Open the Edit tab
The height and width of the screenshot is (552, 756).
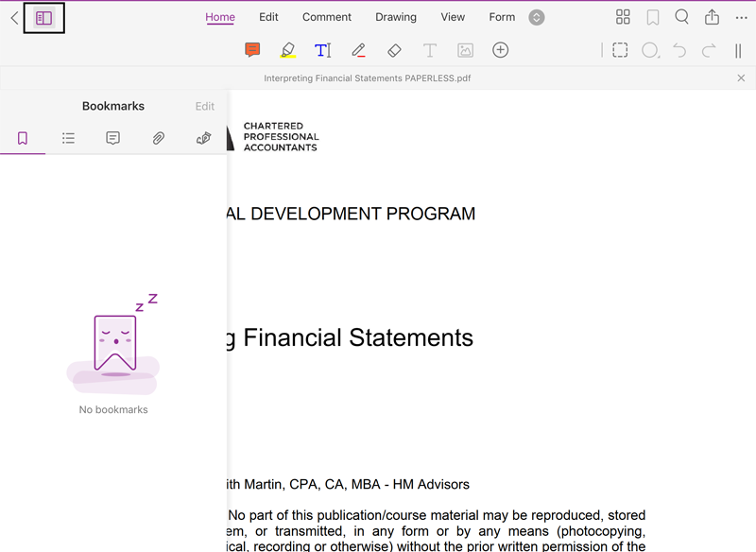268,17
